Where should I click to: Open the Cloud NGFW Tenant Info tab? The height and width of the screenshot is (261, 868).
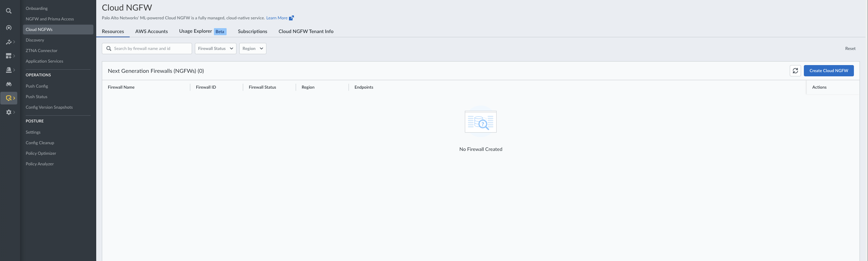306,31
